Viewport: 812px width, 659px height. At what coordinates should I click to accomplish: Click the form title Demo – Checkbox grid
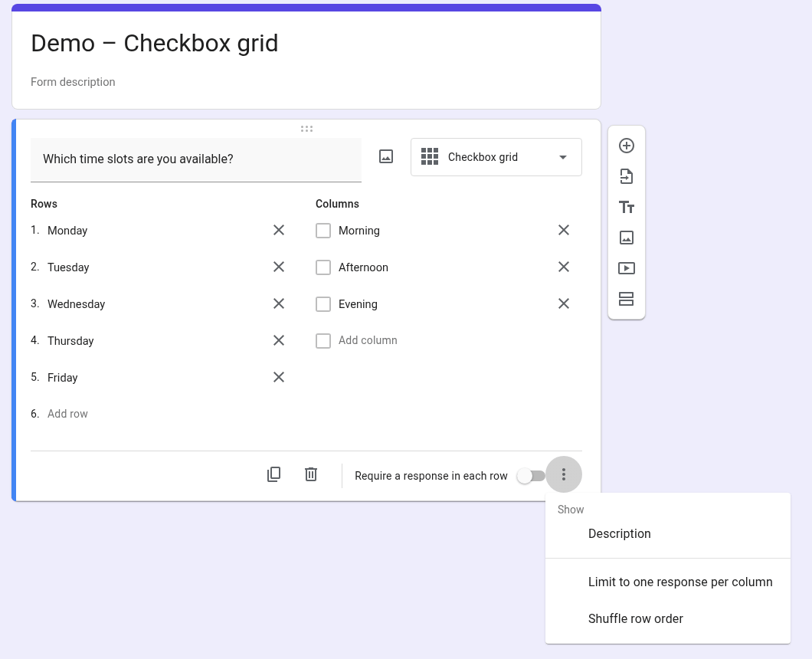[x=154, y=43]
